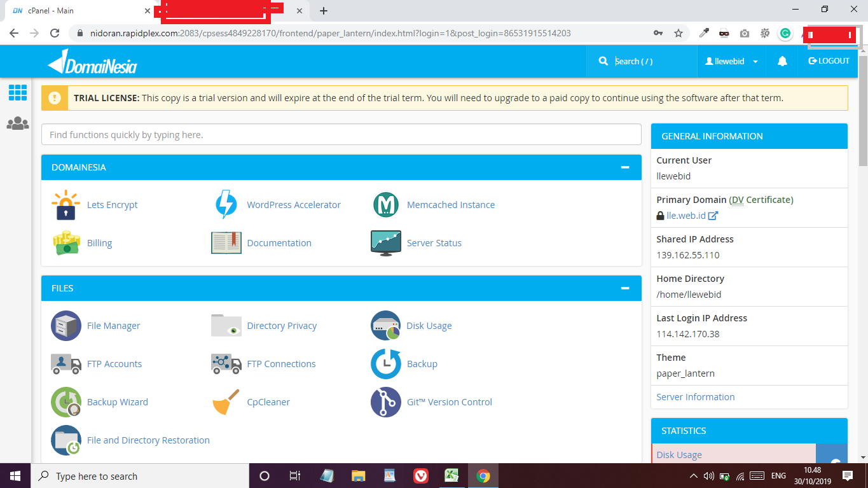The image size is (868, 488).
Task: Open File and Directory Restoration icon
Action: click(66, 440)
